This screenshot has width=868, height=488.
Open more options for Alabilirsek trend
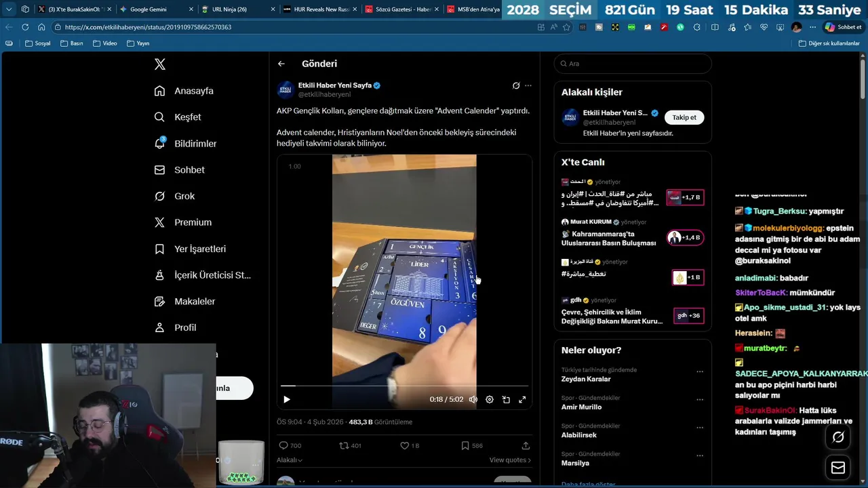(700, 427)
